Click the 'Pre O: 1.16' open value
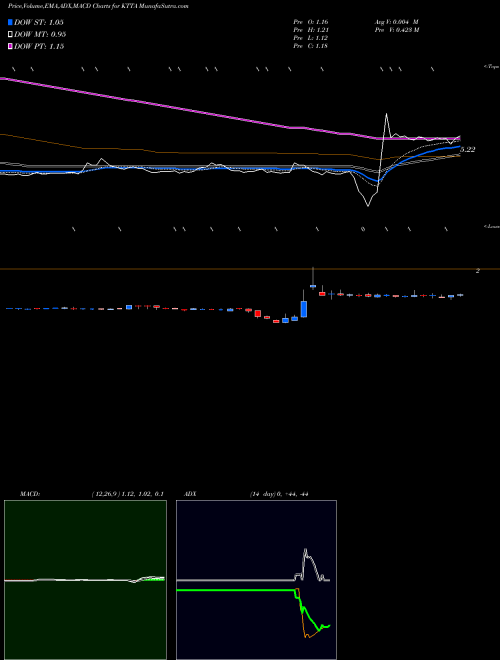Viewport: 500px width, 660px height. tap(311, 21)
